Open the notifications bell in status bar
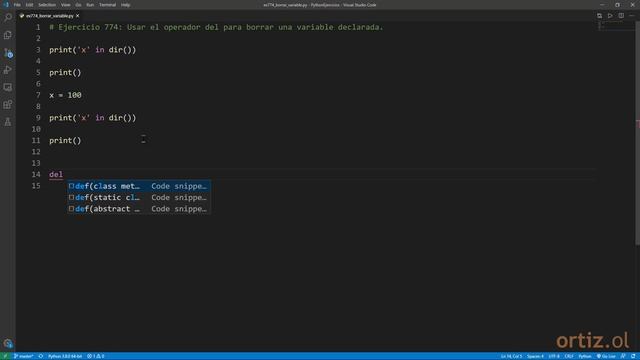Image resolution: width=640 pixels, height=360 pixels. pos(633,356)
